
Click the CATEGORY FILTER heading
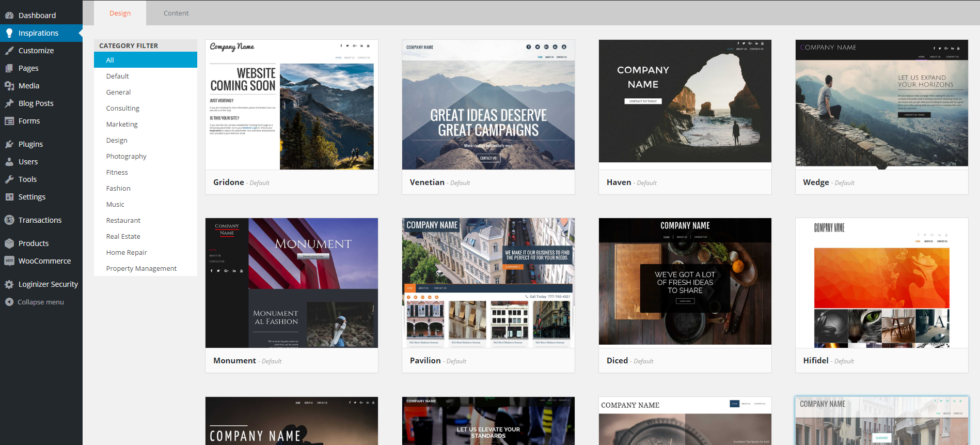point(129,45)
